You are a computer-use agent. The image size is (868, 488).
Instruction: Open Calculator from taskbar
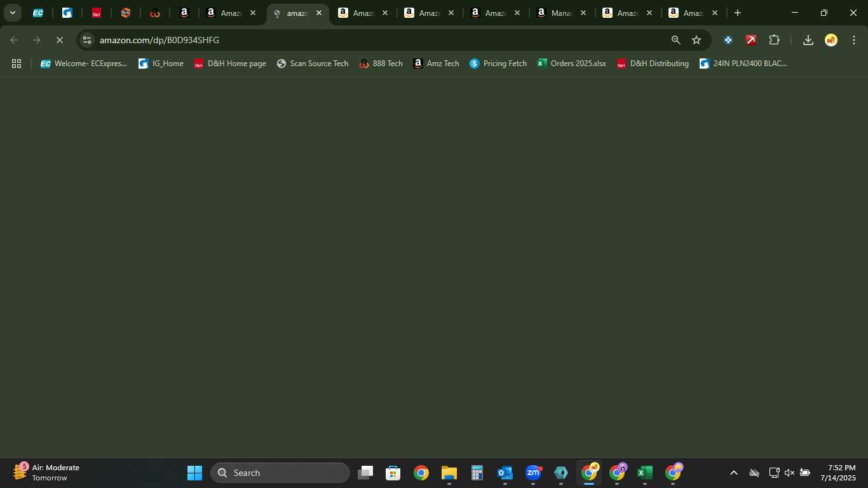(x=477, y=473)
